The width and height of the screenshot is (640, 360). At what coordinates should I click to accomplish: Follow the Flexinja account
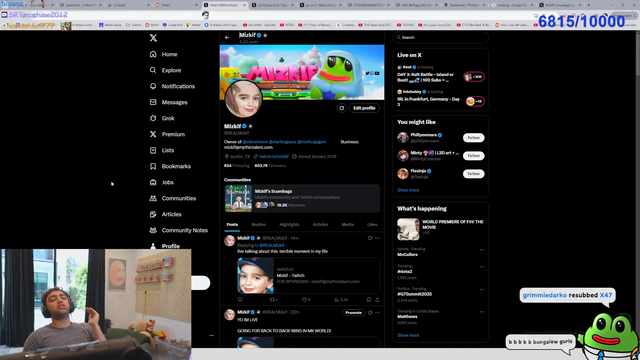473,173
